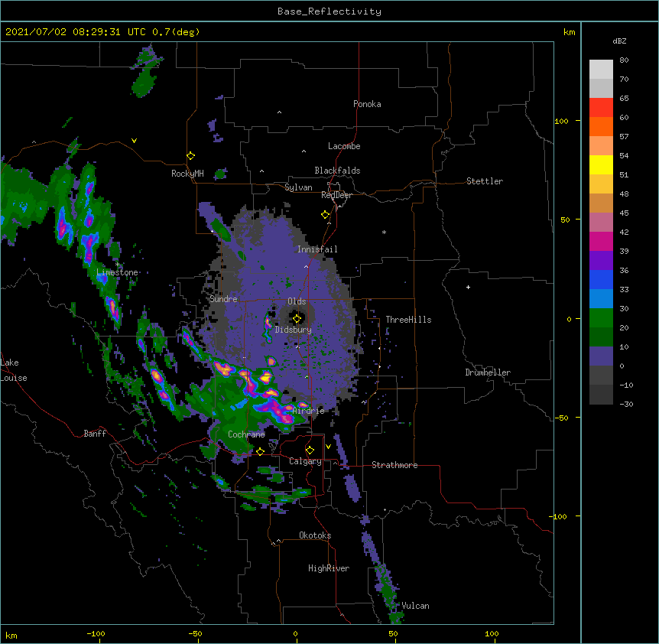Click the Innisfail label
659x644 pixels.
[x=317, y=249]
